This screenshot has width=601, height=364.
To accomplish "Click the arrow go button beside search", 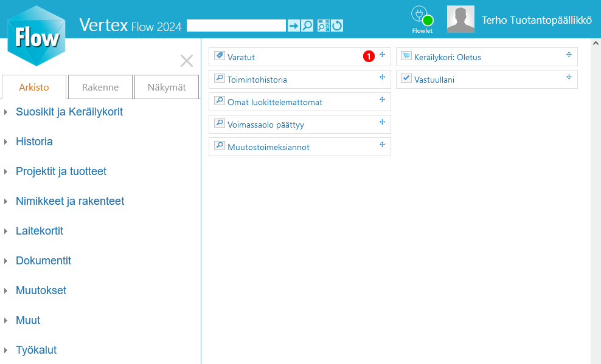I will (x=293, y=26).
